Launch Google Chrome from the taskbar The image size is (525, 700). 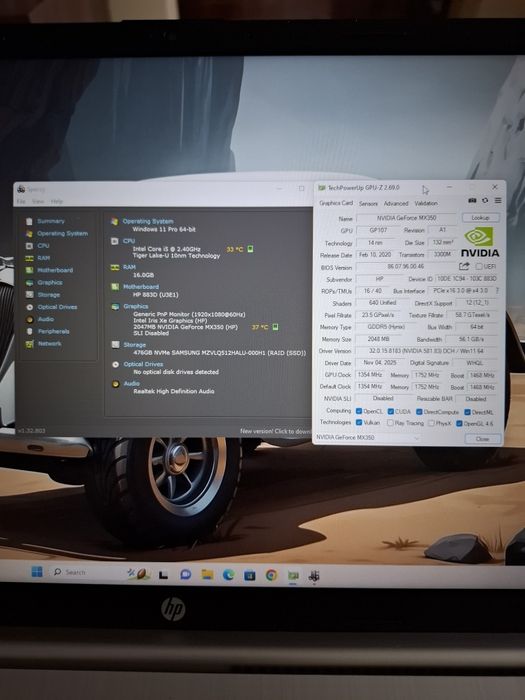(x=271, y=575)
